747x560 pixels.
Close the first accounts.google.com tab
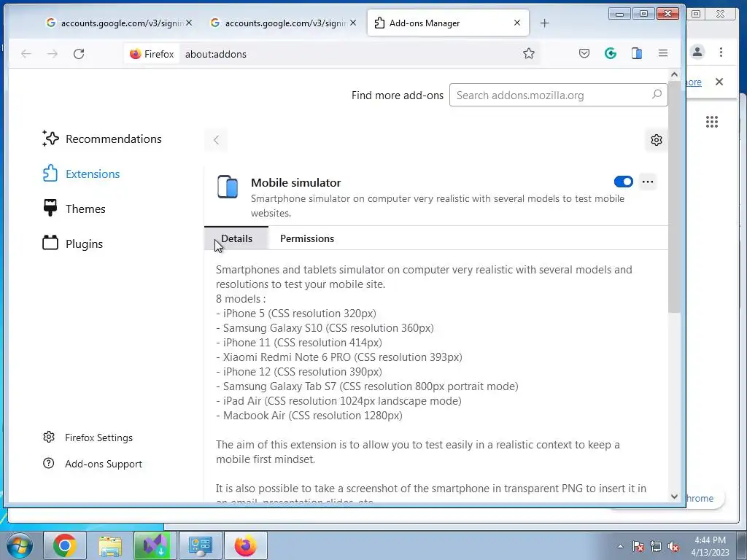point(189,23)
